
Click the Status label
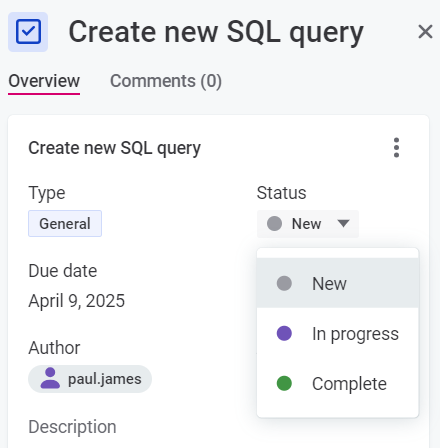[x=281, y=193]
